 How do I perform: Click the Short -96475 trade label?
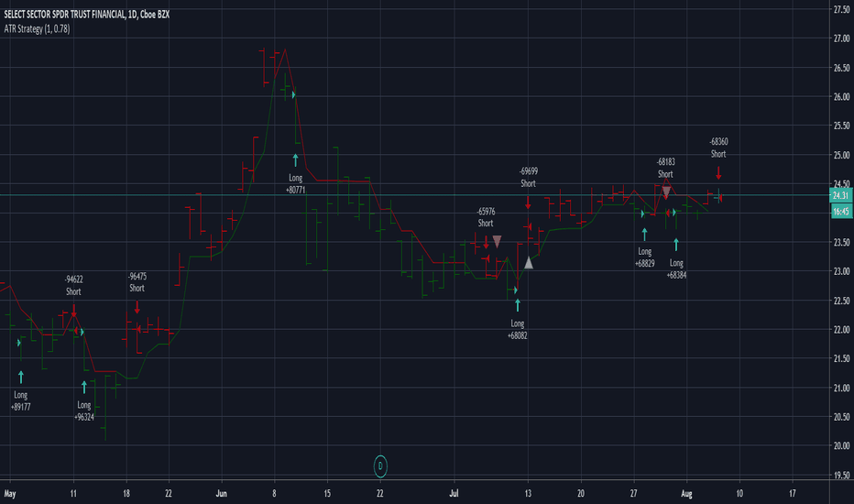coord(137,282)
